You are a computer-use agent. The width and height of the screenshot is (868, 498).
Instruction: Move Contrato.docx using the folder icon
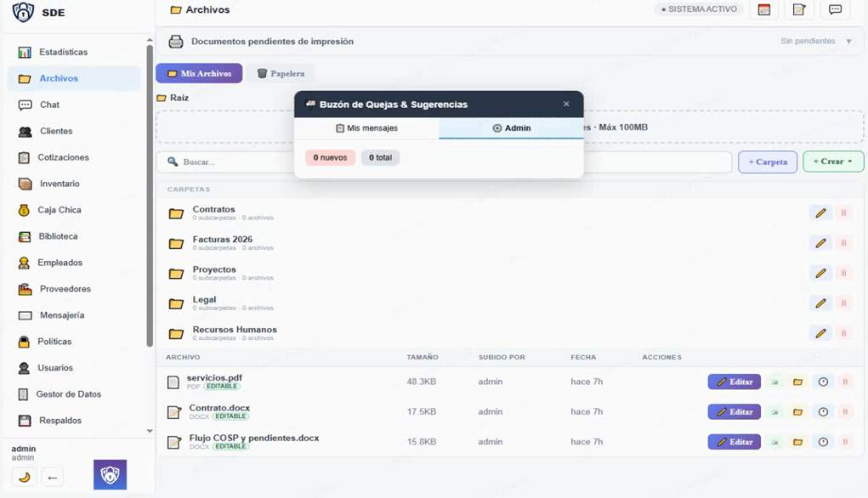pyautogui.click(x=797, y=412)
